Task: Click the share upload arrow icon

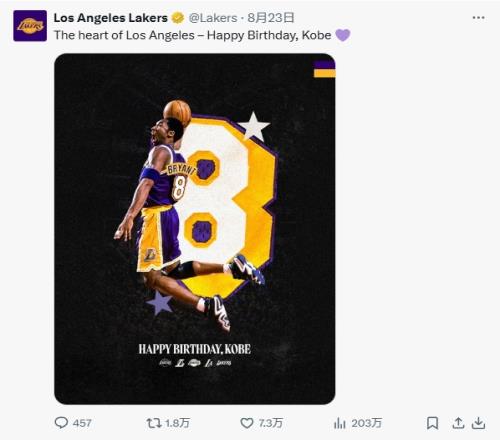Action: pyautogui.click(x=458, y=423)
